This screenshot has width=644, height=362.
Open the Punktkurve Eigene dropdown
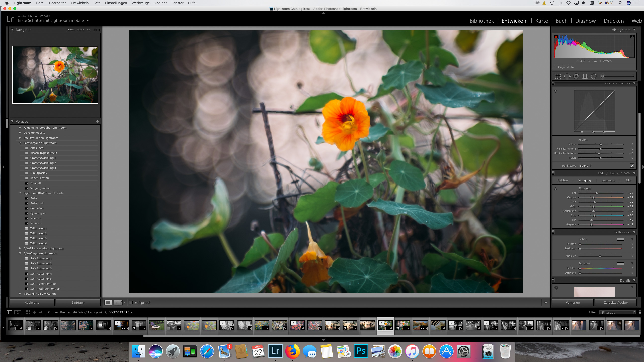(x=585, y=166)
